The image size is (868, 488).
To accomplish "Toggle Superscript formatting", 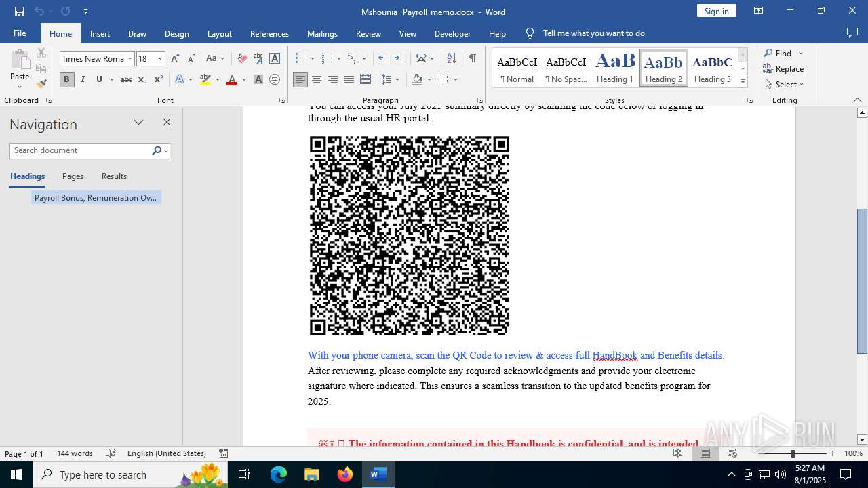I will tap(159, 79).
